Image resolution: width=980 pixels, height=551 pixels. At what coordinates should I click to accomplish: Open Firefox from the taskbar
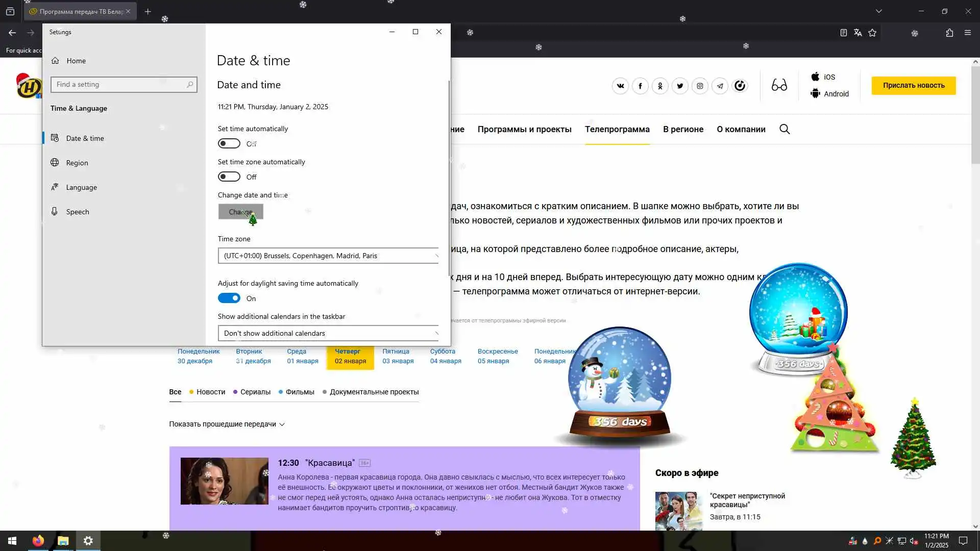pos(38,541)
